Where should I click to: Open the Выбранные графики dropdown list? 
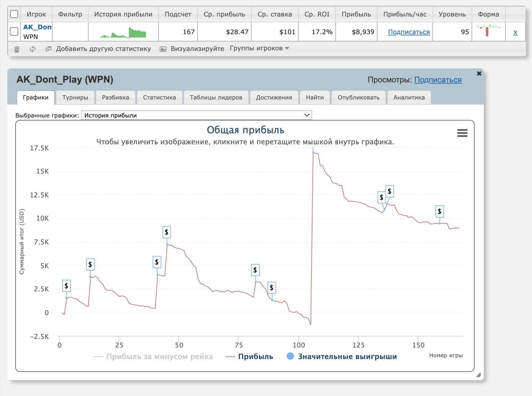coord(196,115)
